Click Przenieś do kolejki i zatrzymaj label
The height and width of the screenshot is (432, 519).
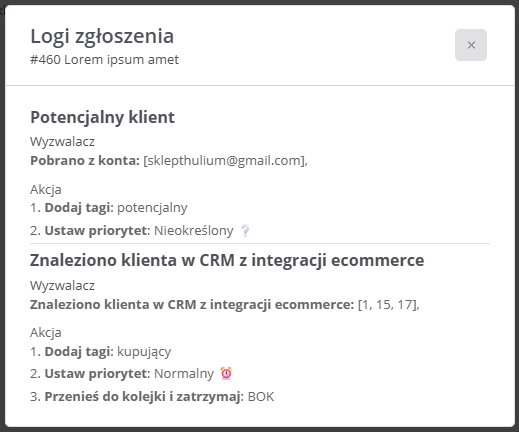pyautogui.click(x=144, y=397)
